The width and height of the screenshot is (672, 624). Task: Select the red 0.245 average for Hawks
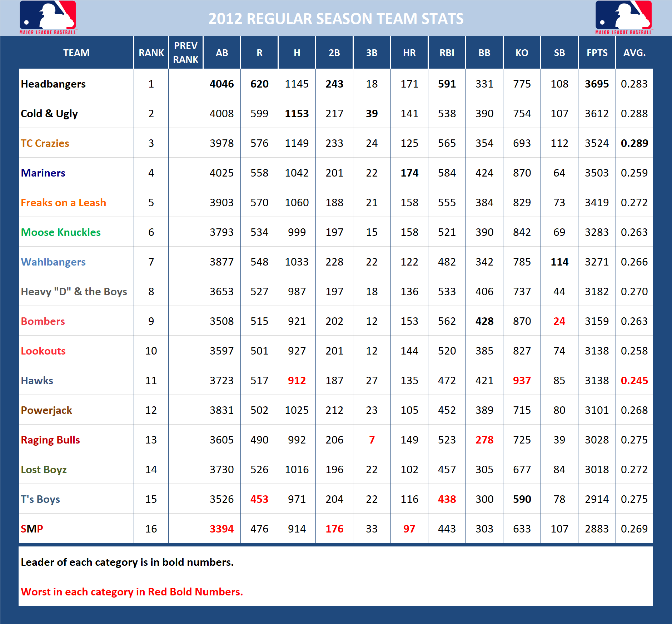click(634, 380)
